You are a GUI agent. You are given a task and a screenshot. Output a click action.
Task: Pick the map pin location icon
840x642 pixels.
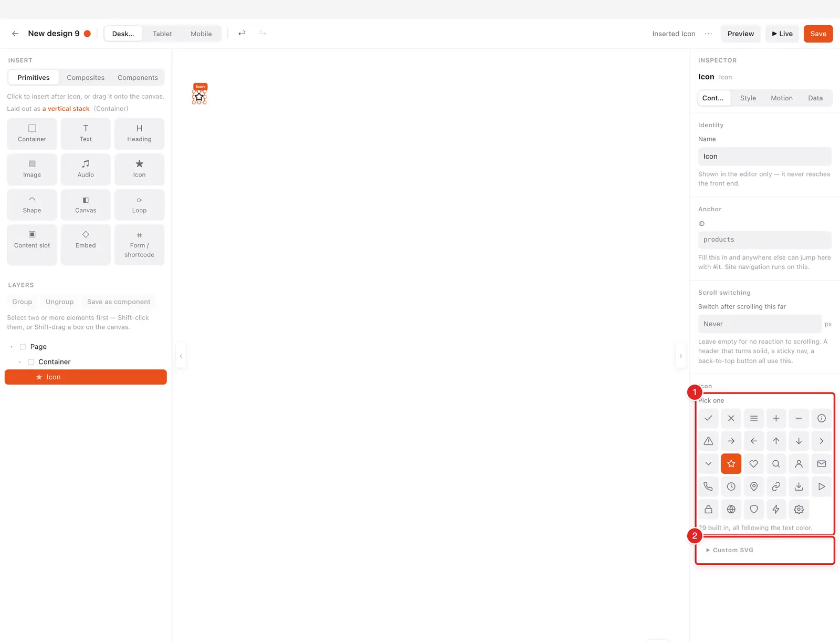coord(754,486)
